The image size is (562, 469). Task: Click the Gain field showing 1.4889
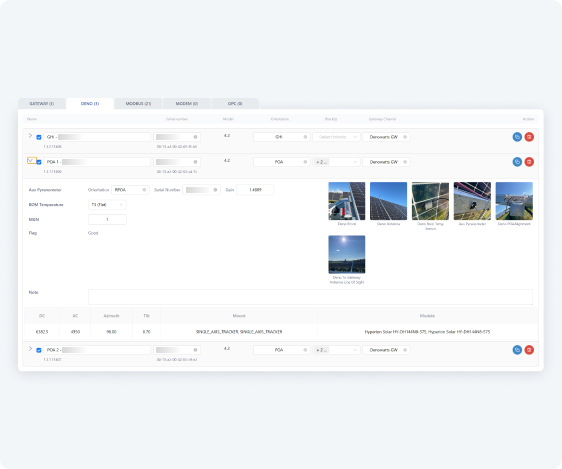(x=255, y=190)
